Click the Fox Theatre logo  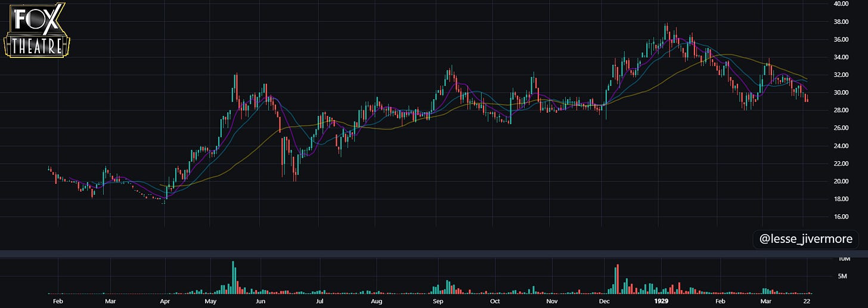[x=37, y=29]
